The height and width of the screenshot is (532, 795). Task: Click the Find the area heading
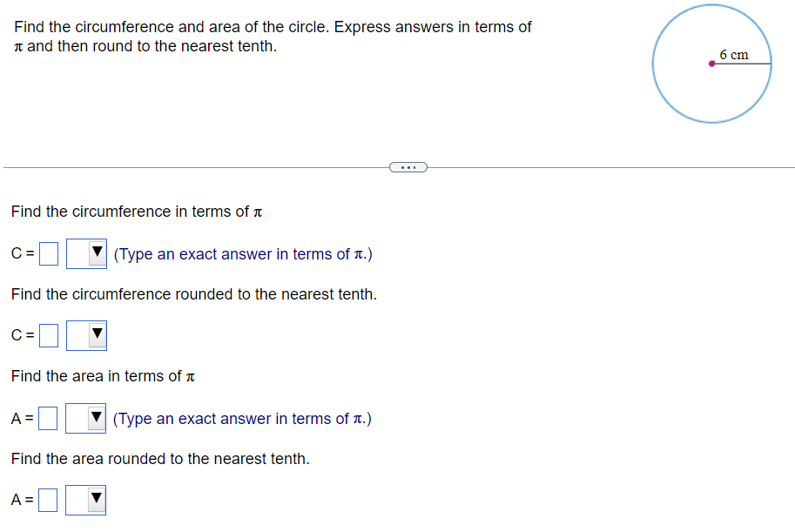coord(103,376)
